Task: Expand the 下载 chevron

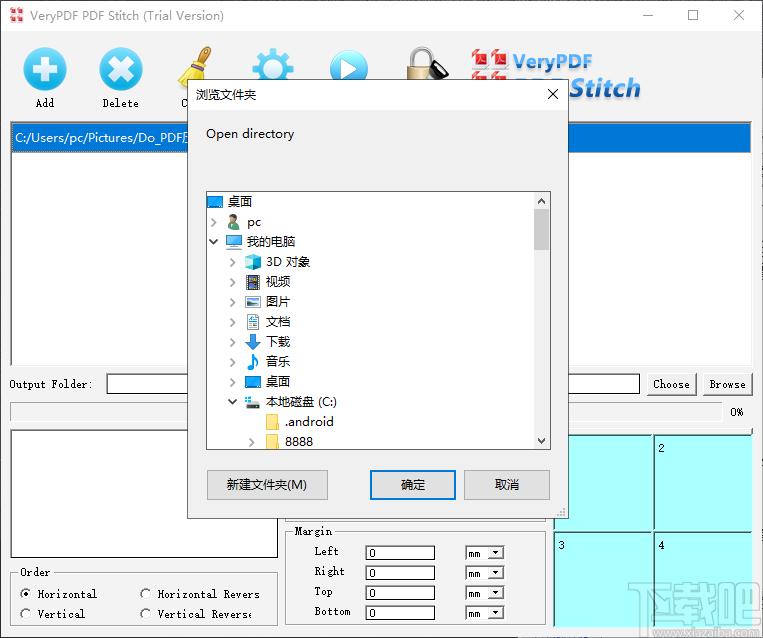Action: [x=233, y=342]
